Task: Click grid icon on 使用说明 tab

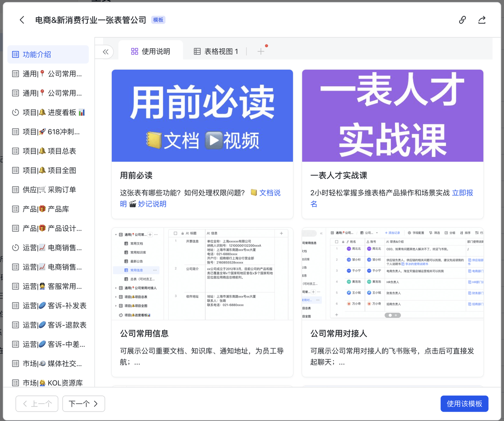Action: pos(135,52)
